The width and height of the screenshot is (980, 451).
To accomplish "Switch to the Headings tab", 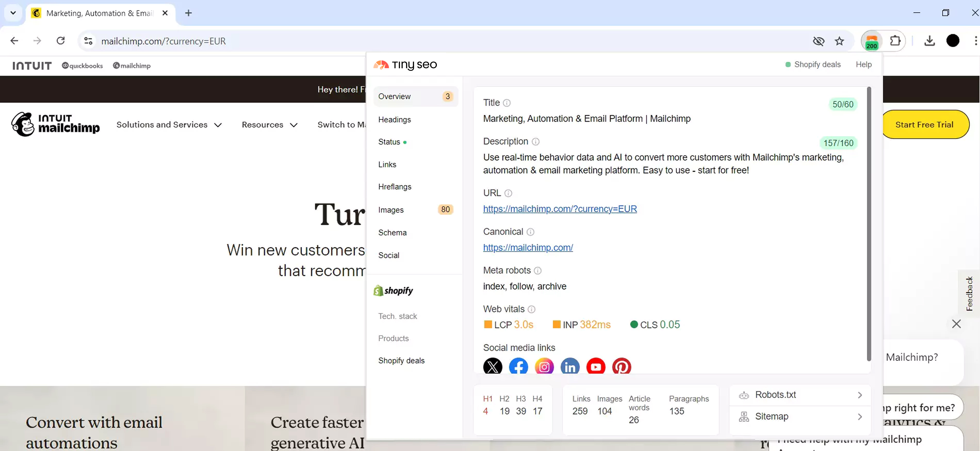I will (x=395, y=119).
